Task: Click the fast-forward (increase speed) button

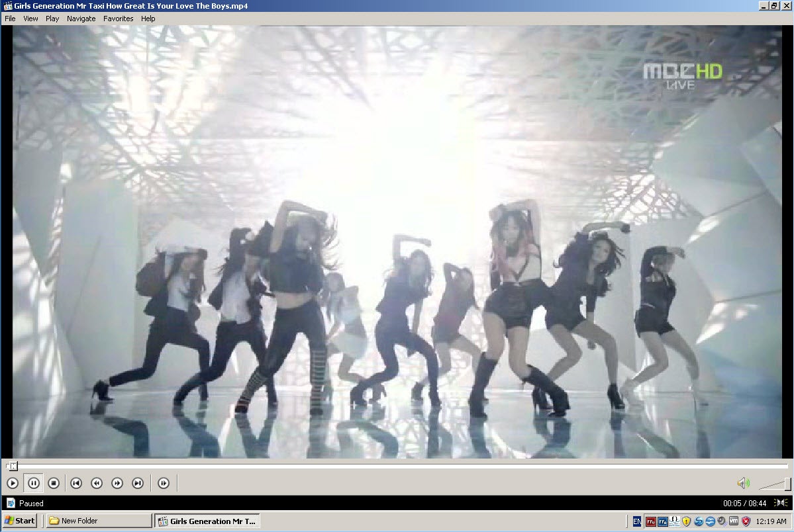Action: tap(117, 483)
